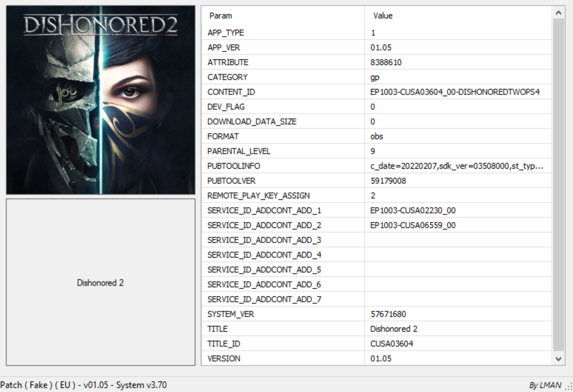Click the value EP1003-CUSA03604_00-DISHONOREDTWOPS4
Image resolution: width=573 pixels, height=392 pixels.
pyautogui.click(x=455, y=92)
